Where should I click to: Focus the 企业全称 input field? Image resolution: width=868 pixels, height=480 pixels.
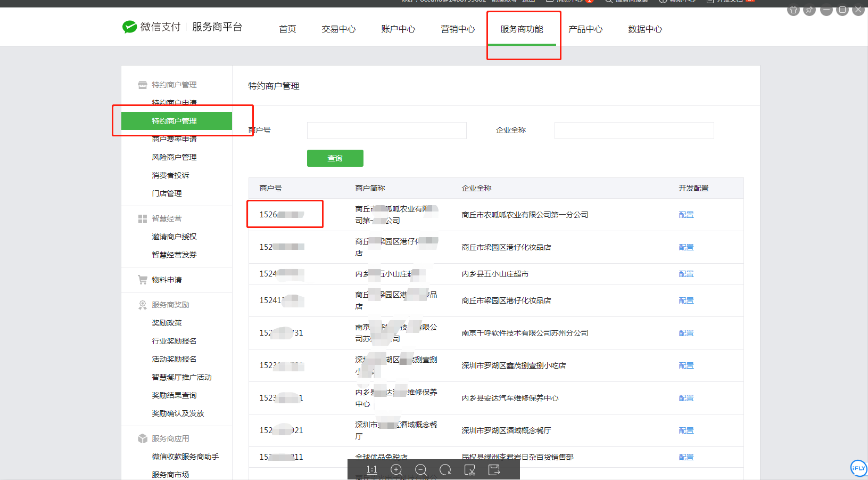tap(634, 131)
